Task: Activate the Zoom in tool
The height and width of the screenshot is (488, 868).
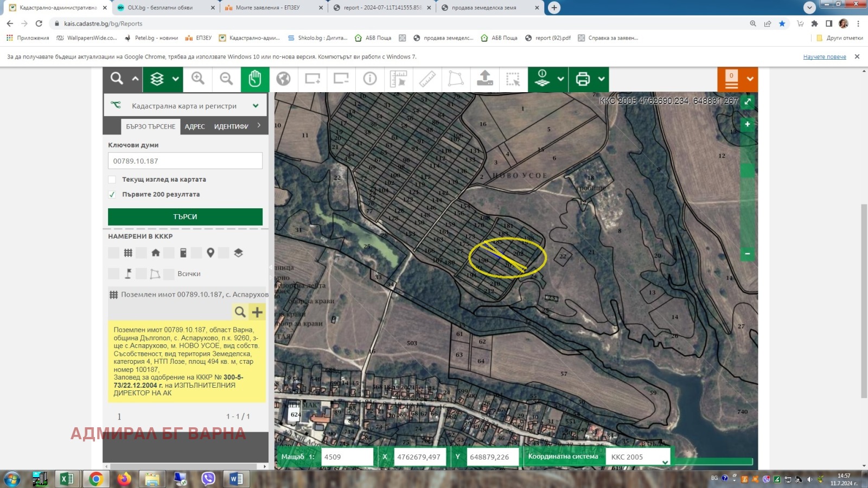Action: point(197,79)
